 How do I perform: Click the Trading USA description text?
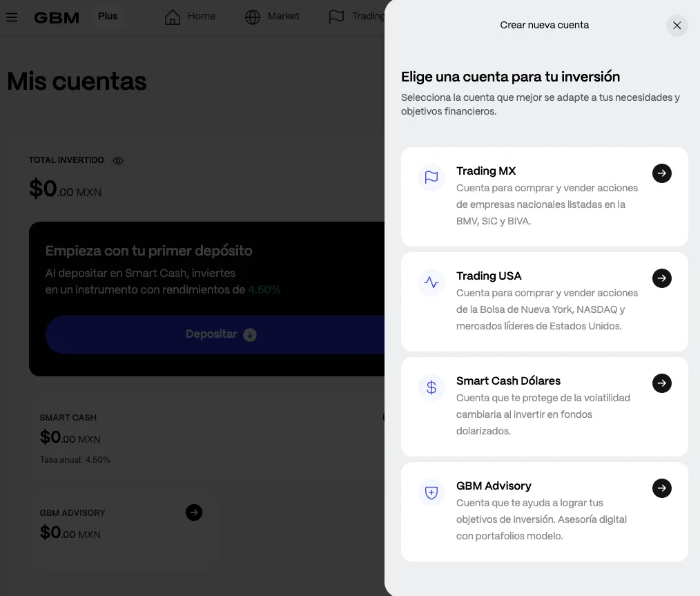coord(547,309)
